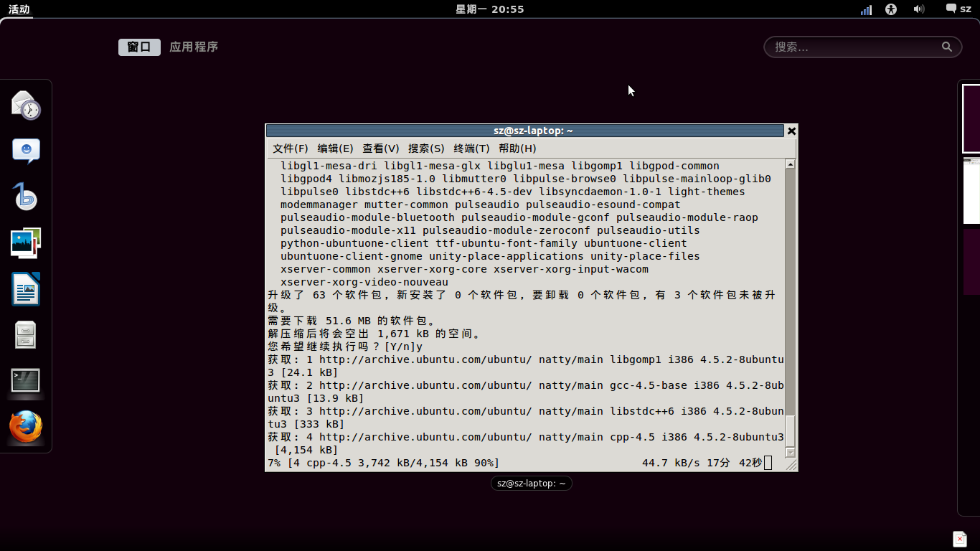
Task: Open LibreOffice Writer from the dash
Action: pyautogui.click(x=26, y=289)
